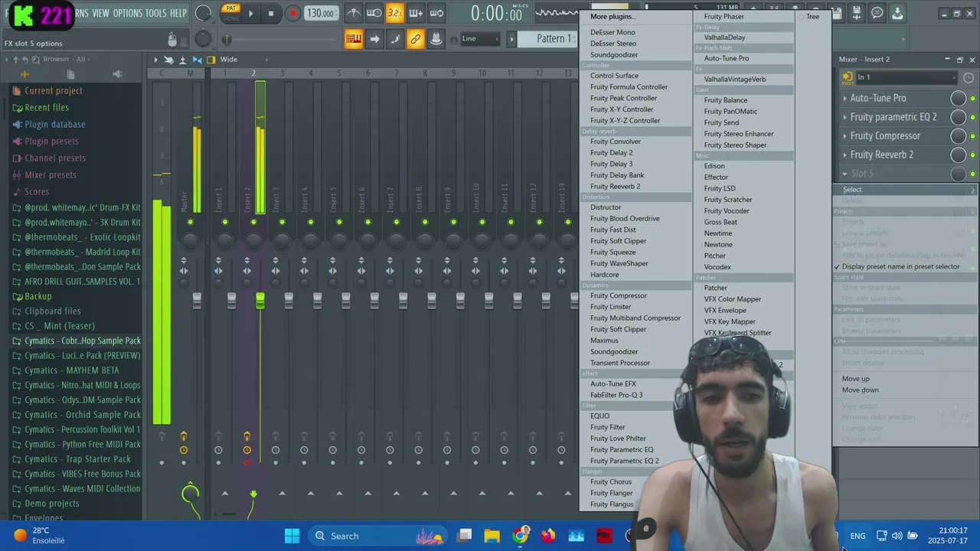The width and height of the screenshot is (980, 551).
Task: Open the Pattern 1 selector
Action: click(x=551, y=39)
